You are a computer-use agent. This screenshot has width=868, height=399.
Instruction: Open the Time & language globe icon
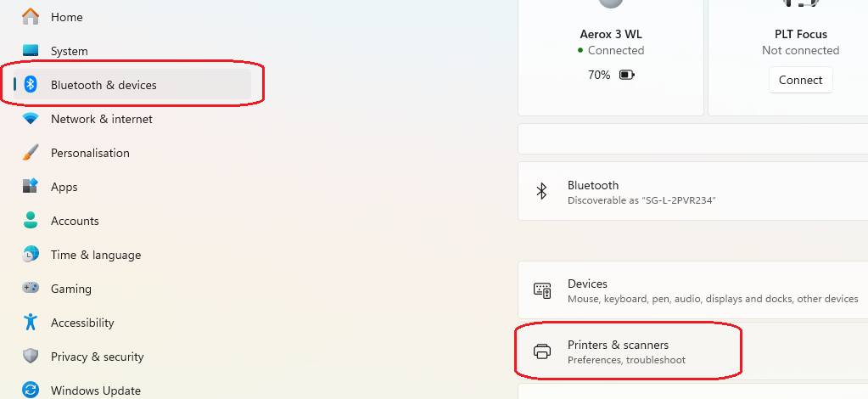31,255
